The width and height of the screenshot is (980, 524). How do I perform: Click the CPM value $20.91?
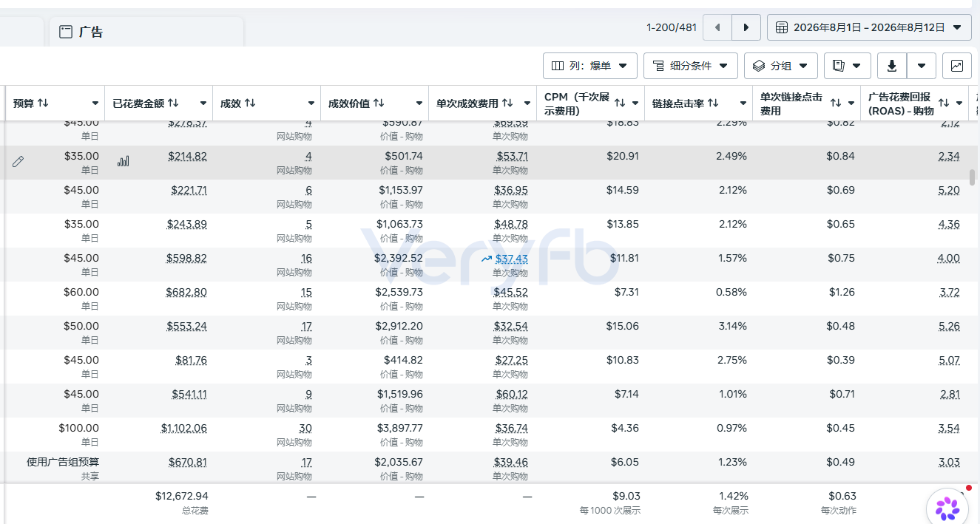[x=623, y=156]
